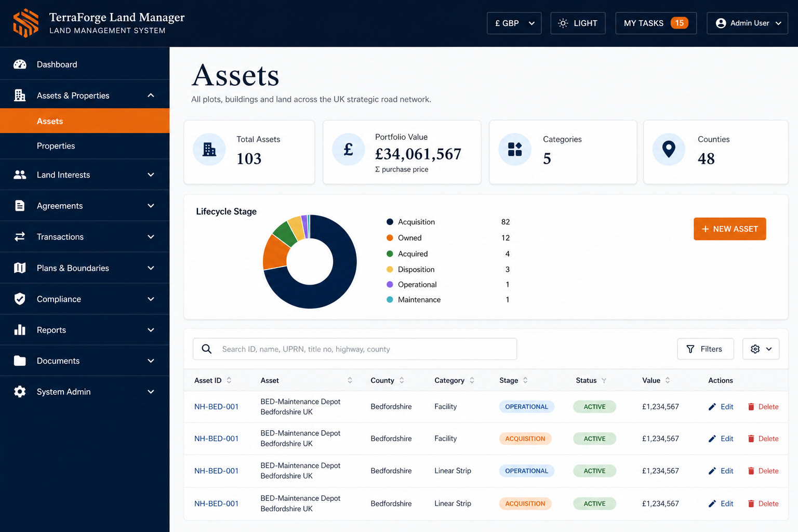Click the Owned legend orange dot

click(390, 238)
